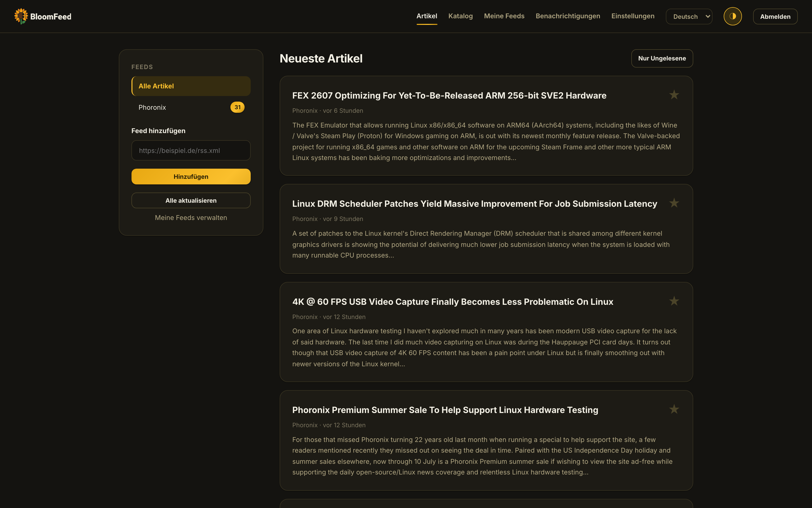Select the Phoronix feed
The image size is (812, 508).
191,107
